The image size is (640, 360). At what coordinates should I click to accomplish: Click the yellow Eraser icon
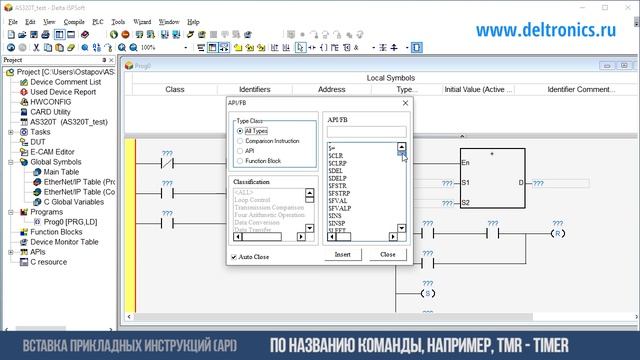pos(71,48)
